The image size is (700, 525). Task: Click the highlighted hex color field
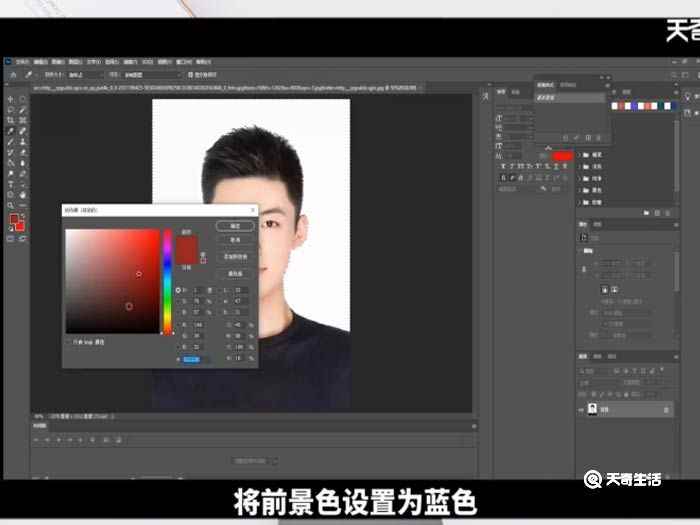[192, 359]
